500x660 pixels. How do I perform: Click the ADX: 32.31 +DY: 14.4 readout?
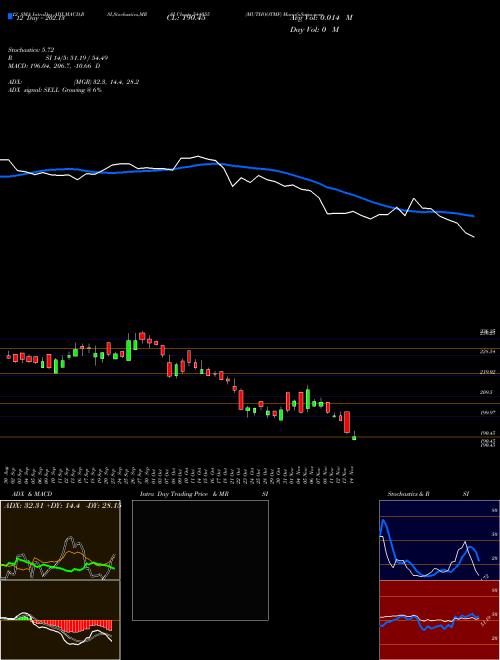[x=62, y=505]
